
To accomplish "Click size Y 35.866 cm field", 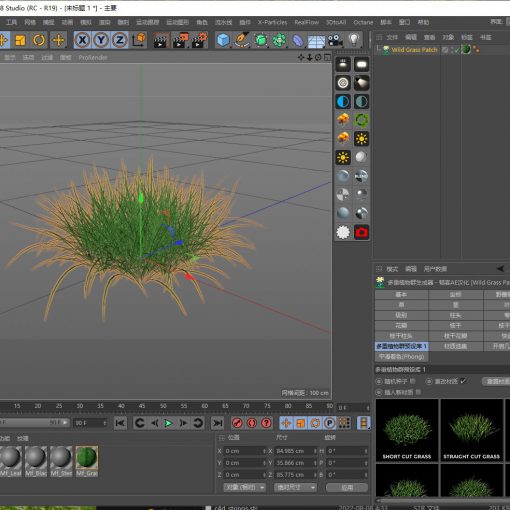I will coord(296,463).
